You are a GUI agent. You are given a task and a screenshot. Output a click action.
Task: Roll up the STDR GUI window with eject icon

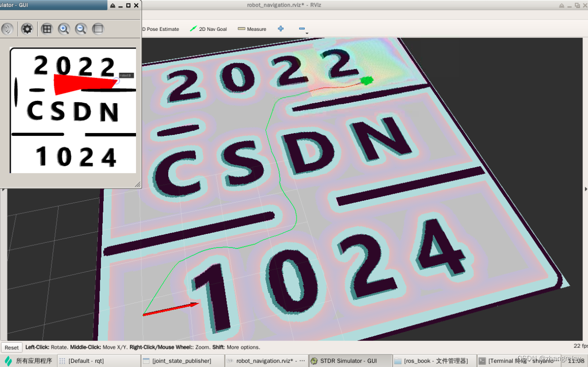point(112,6)
